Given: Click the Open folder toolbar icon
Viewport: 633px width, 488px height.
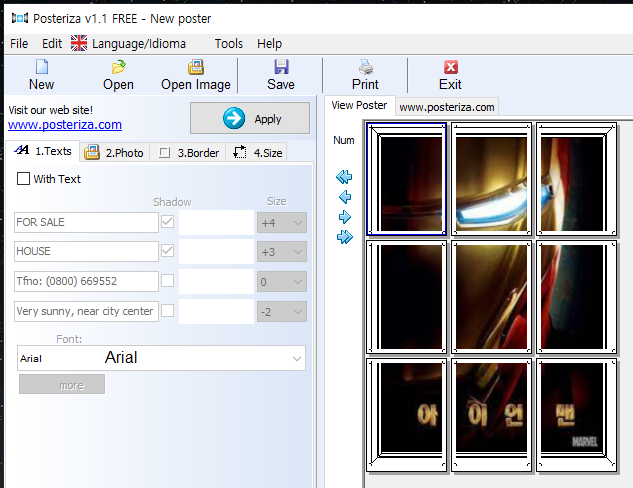Looking at the screenshot, I should point(118,67).
